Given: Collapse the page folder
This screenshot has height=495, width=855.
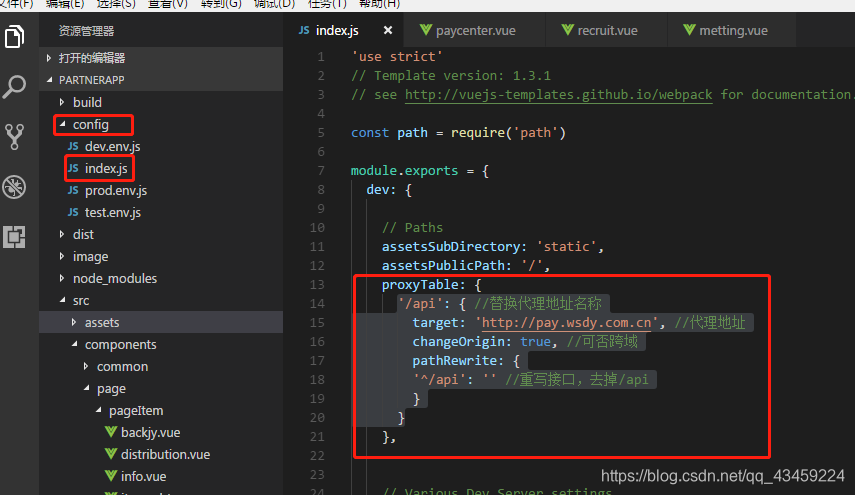Looking at the screenshot, I should tap(161, 389).
